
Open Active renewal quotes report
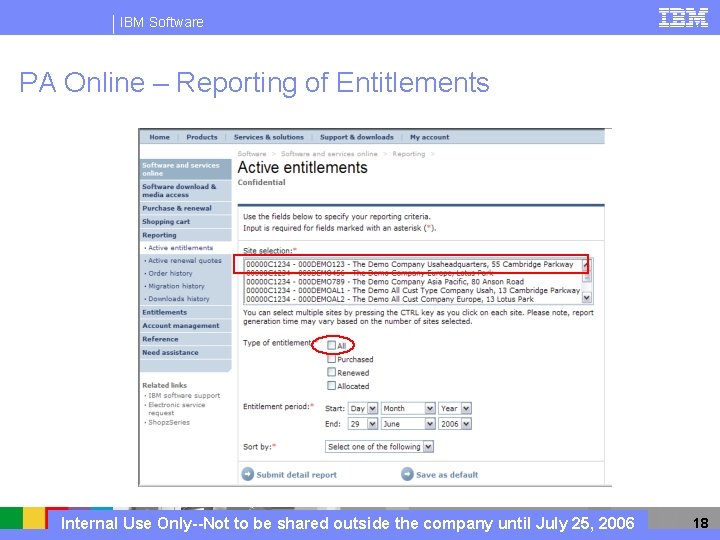point(185,260)
